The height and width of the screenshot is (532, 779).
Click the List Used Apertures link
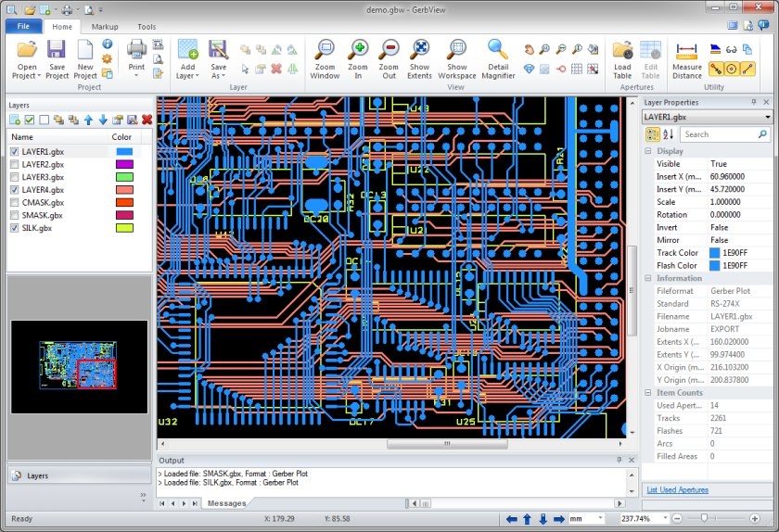[x=677, y=489]
